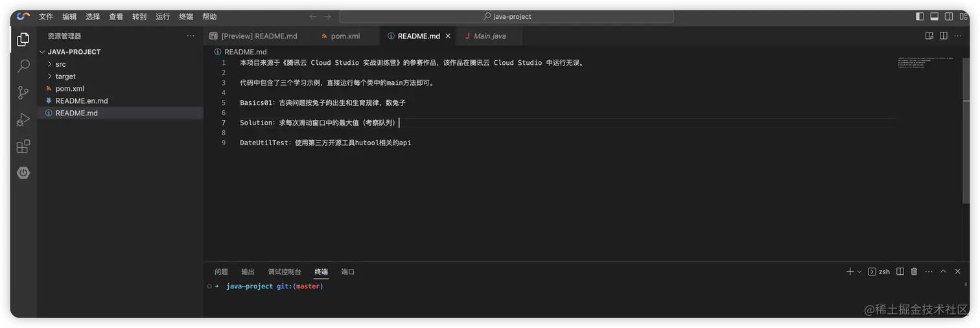
Task: Switch to the pom.xml editor tab
Action: coord(345,36)
